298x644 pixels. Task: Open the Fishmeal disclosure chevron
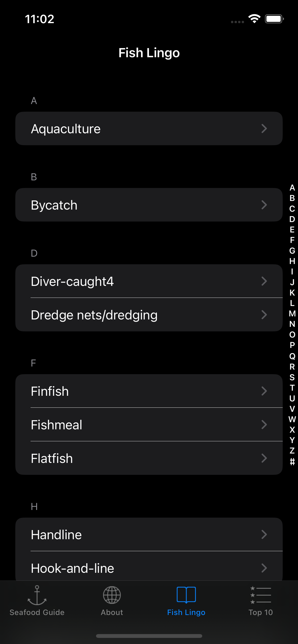pos(264,425)
